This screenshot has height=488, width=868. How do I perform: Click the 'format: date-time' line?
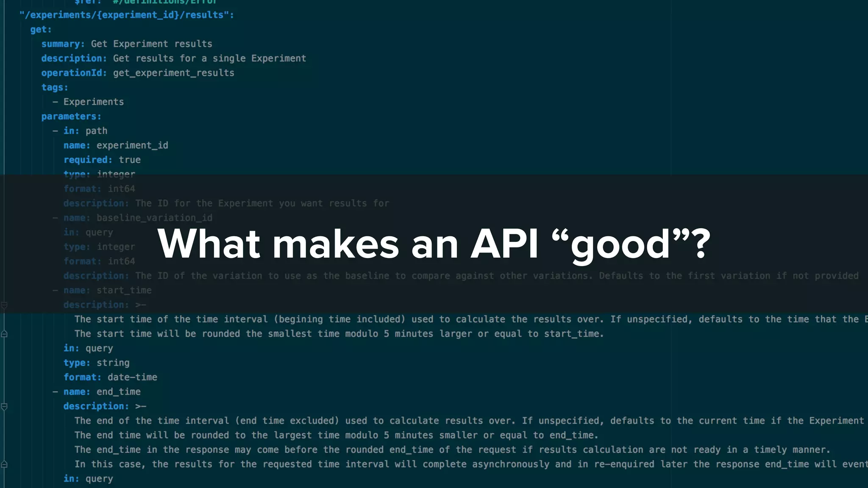(x=110, y=377)
